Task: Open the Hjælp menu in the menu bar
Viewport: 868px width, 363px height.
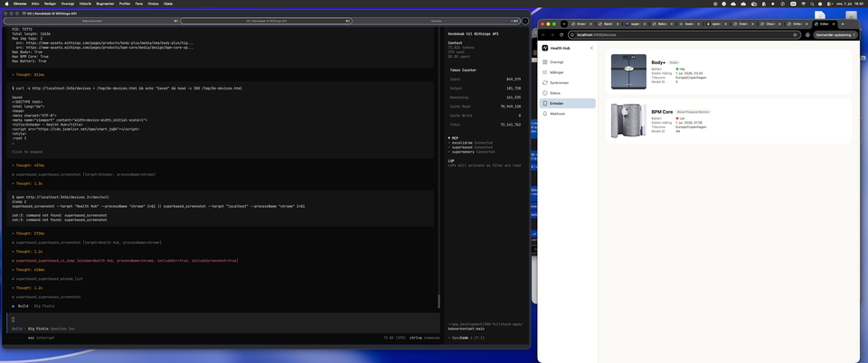Action: click(x=168, y=4)
